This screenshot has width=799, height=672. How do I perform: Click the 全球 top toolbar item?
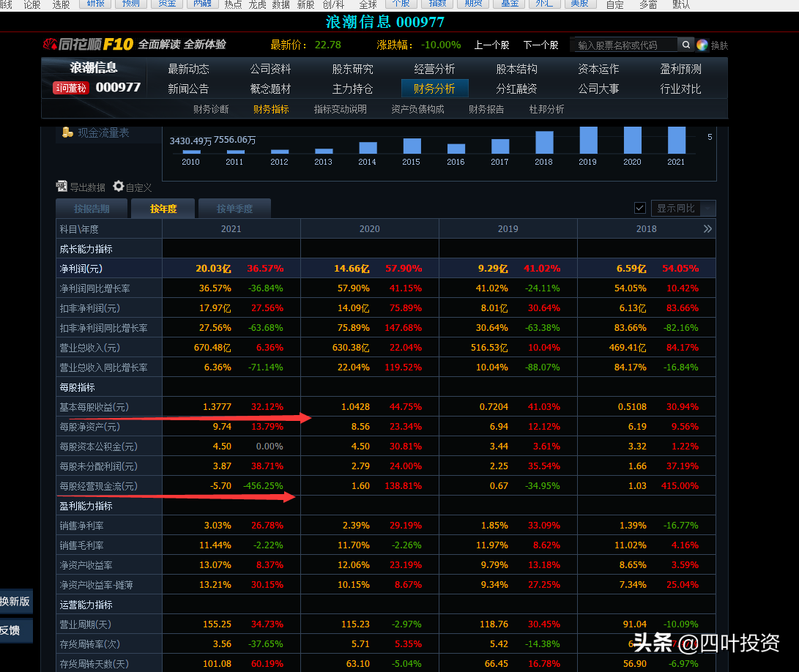368,4
